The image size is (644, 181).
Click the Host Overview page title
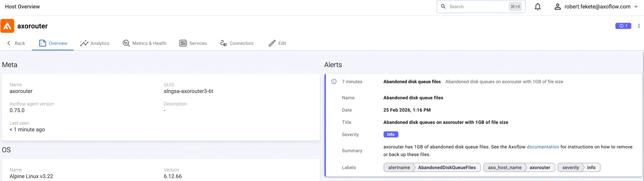22,7
